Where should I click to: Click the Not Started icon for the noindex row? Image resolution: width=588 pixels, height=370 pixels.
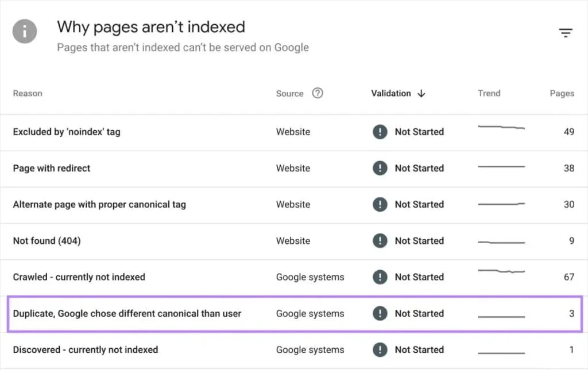[x=380, y=131]
